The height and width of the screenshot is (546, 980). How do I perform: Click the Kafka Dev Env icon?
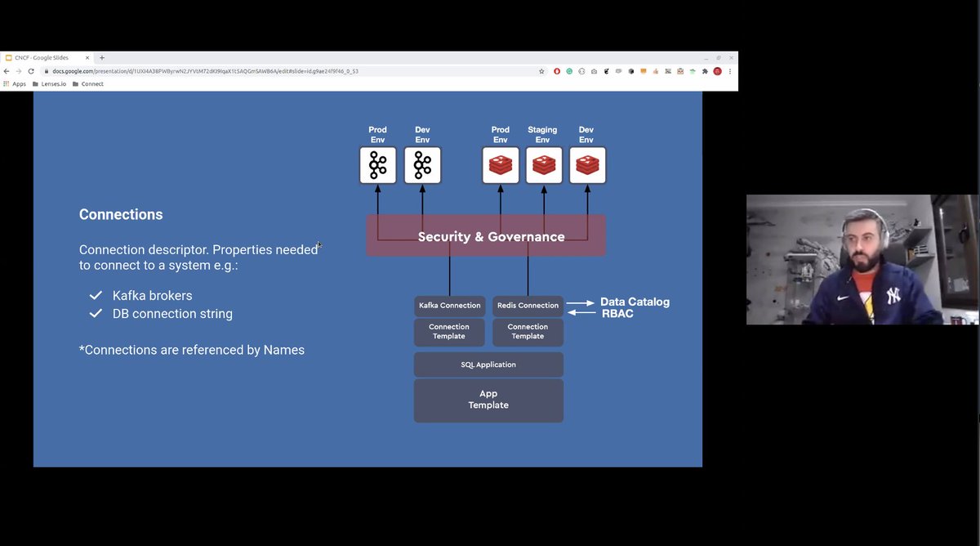(422, 165)
